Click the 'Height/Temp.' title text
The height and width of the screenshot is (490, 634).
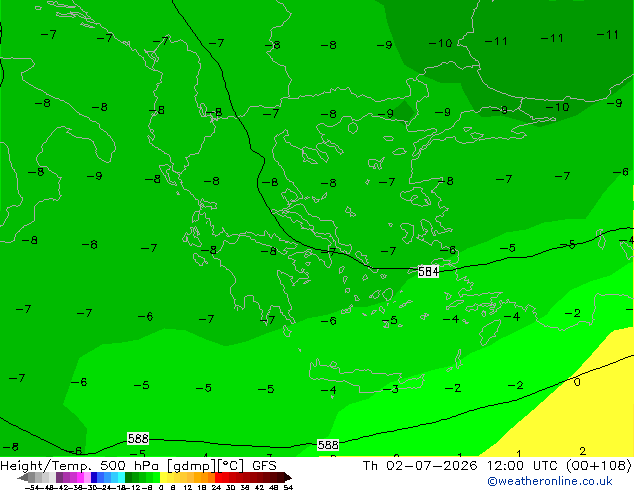pos(44,466)
